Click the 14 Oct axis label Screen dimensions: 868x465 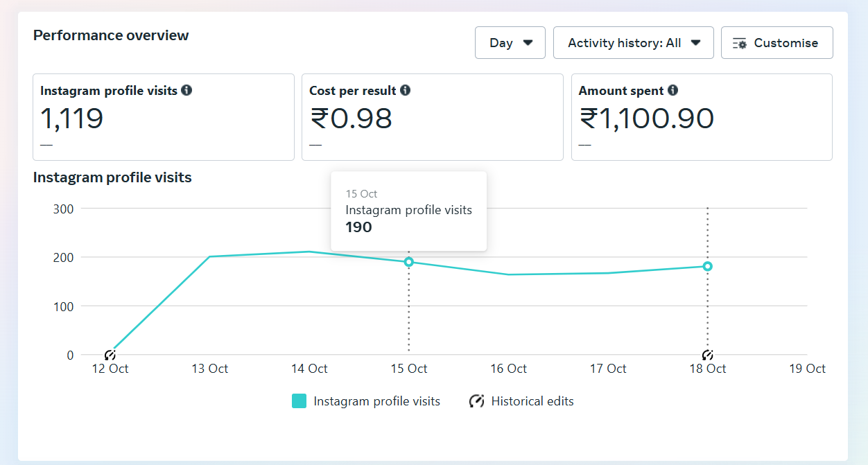tap(309, 369)
